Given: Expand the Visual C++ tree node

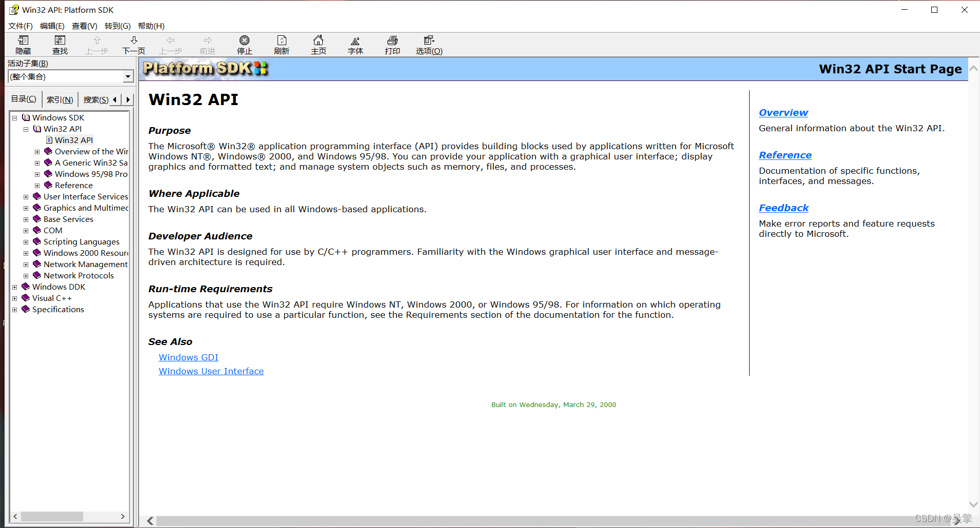Looking at the screenshot, I should [15, 298].
